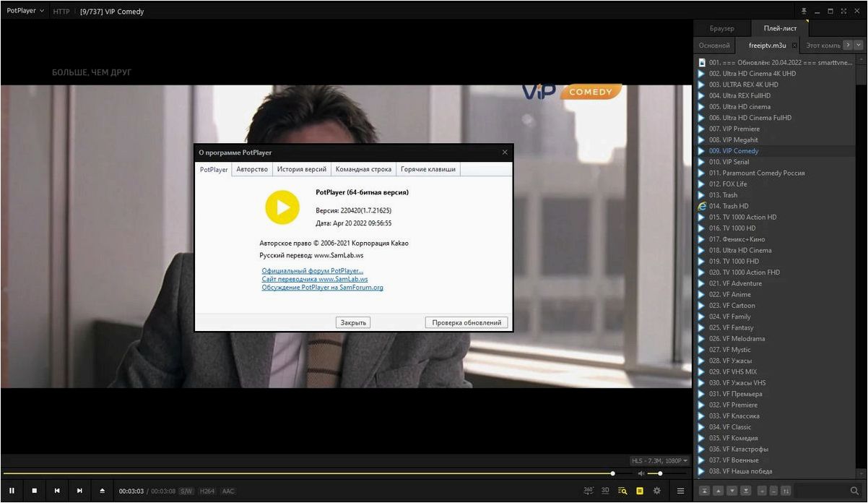This screenshot has width=868, height=503.
Task: Select the Этот компь playlist tab
Action: (823, 45)
